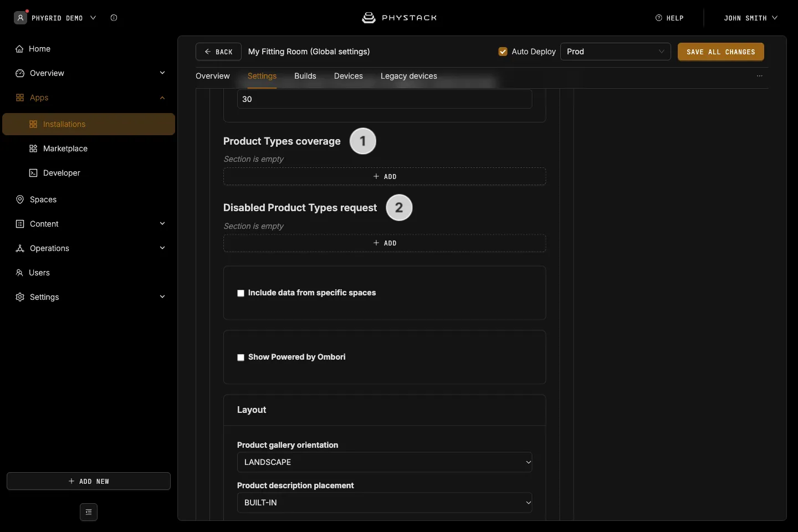Click the Operations icon in sidebar

(x=20, y=248)
